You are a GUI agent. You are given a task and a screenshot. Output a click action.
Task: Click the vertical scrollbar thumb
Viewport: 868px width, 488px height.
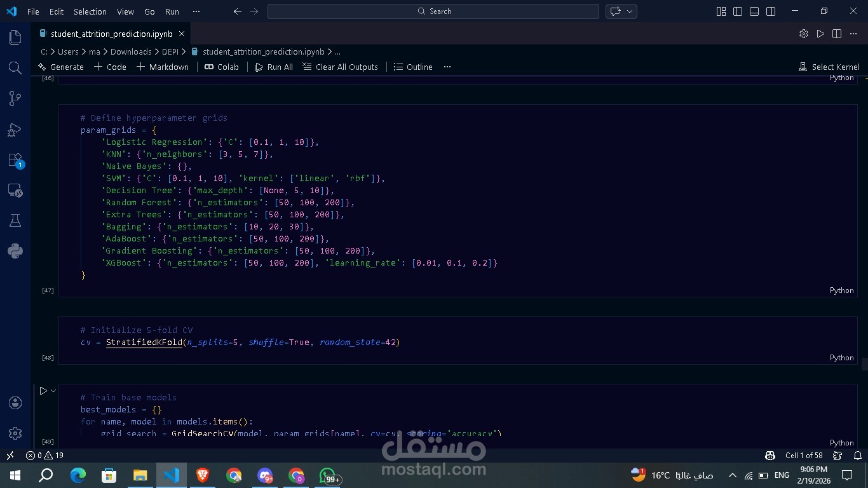pos(865,364)
